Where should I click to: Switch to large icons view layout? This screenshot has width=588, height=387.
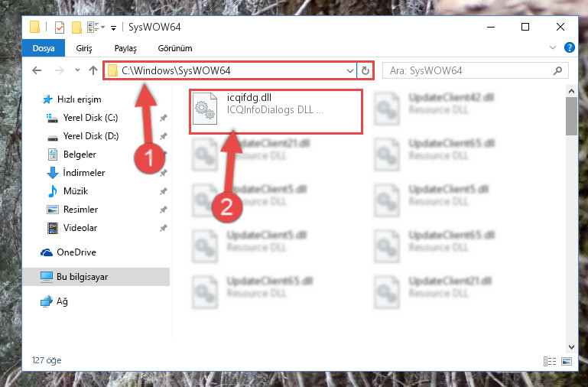(x=567, y=361)
